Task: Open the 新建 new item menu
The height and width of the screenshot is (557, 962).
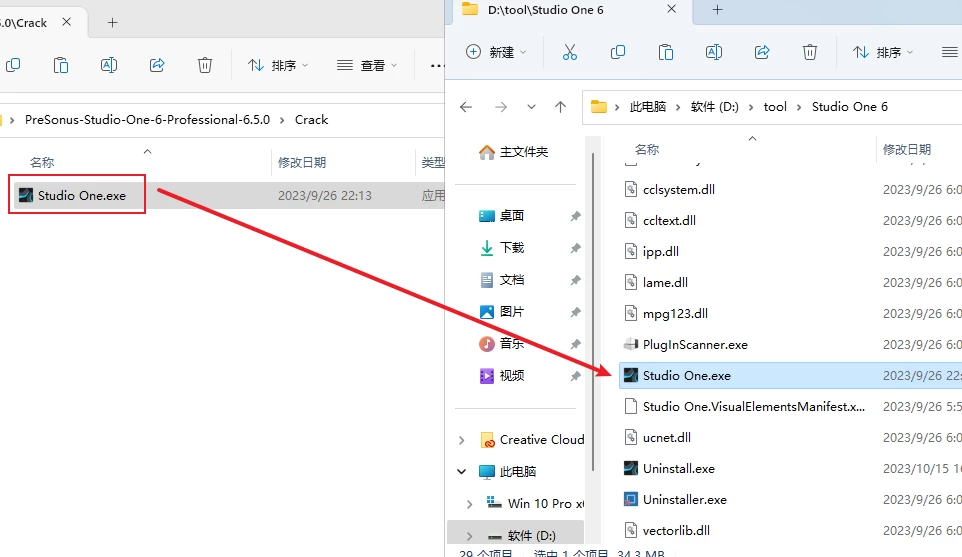Action: (496, 52)
